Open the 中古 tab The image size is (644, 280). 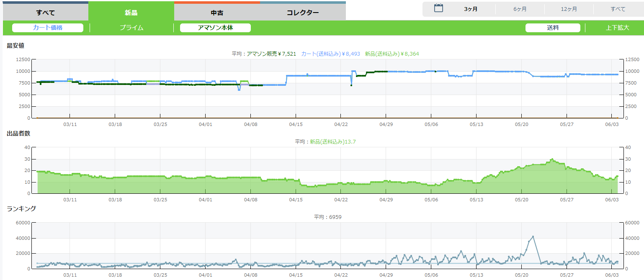[217, 12]
